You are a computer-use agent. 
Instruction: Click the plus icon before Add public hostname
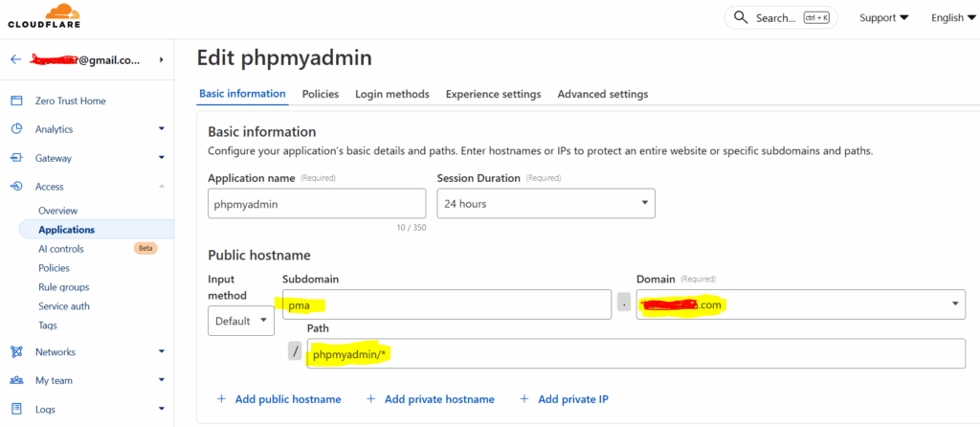coord(221,399)
